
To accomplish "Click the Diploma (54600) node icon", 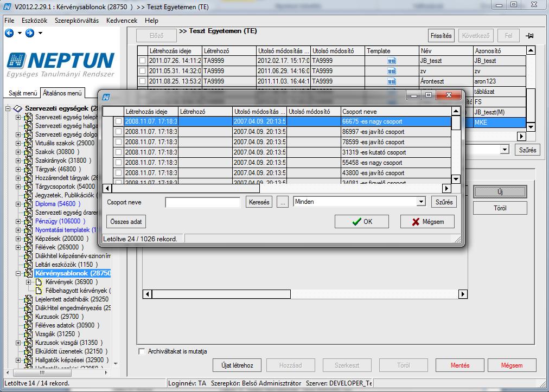I will [x=28, y=204].
